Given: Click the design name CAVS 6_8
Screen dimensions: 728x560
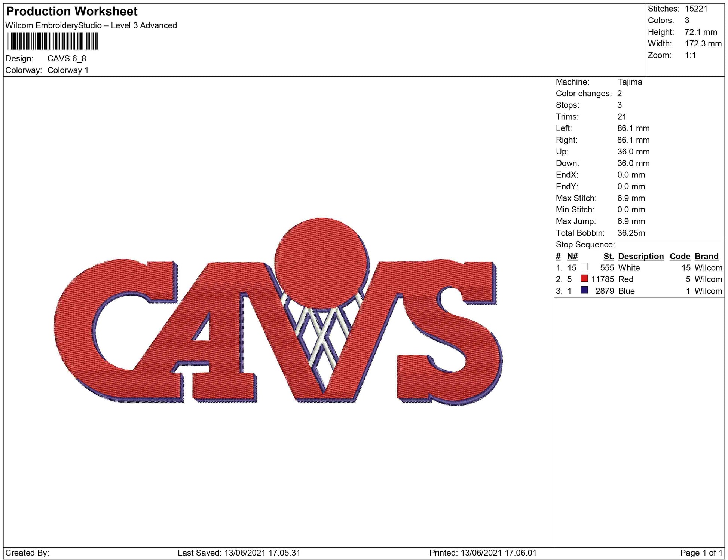Looking at the screenshot, I should pos(67,59).
